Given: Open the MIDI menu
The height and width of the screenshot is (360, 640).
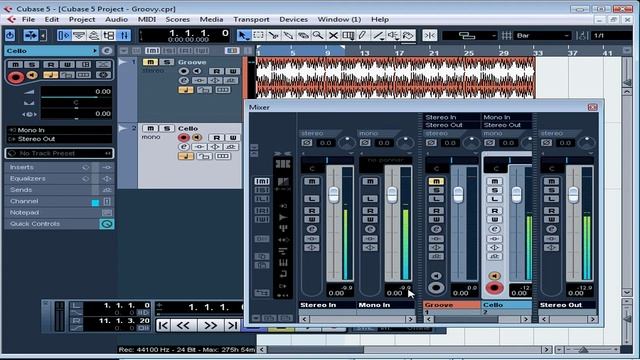Looking at the screenshot, I should pyautogui.click(x=147, y=19).
